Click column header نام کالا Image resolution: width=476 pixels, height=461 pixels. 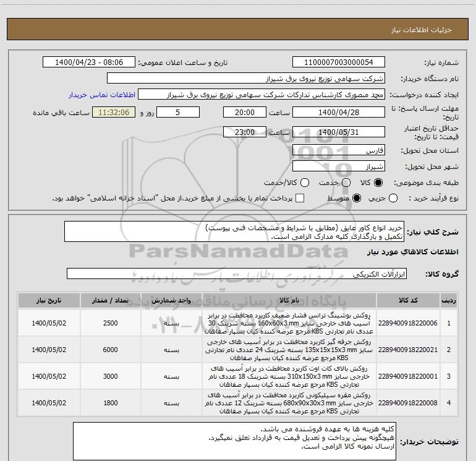[289, 300]
